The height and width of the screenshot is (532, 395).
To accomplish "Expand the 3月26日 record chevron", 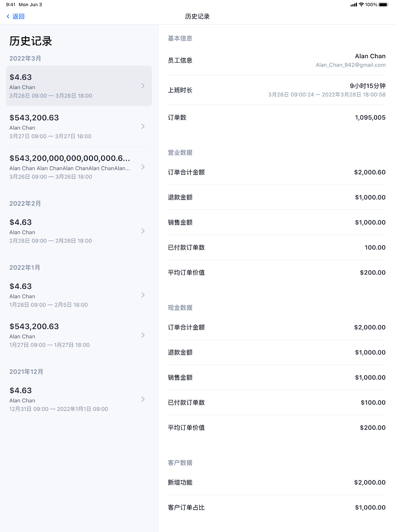I will (143, 167).
